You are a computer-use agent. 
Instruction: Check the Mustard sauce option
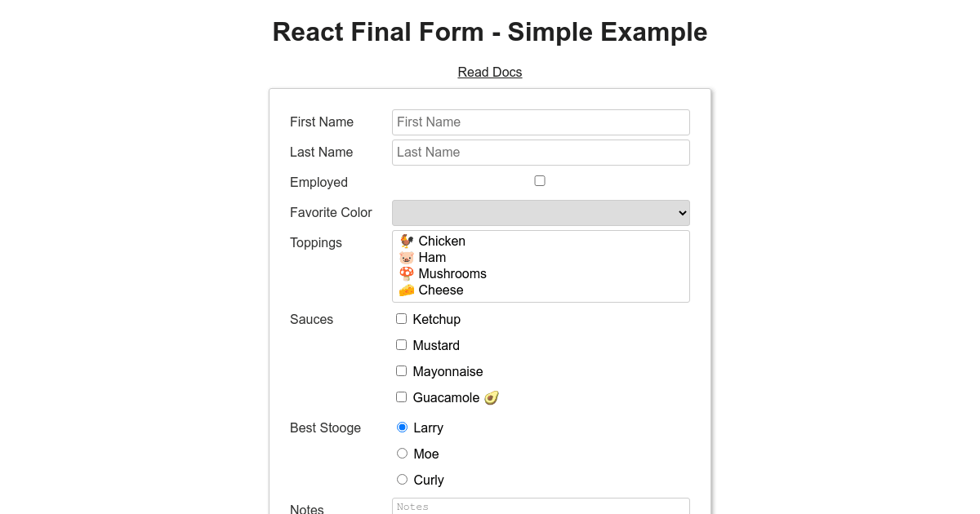(401, 344)
